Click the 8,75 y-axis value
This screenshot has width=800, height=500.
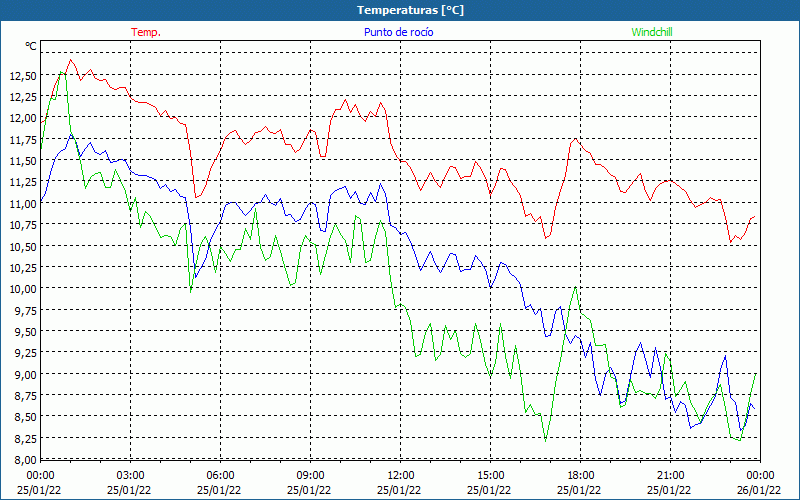pos(26,395)
